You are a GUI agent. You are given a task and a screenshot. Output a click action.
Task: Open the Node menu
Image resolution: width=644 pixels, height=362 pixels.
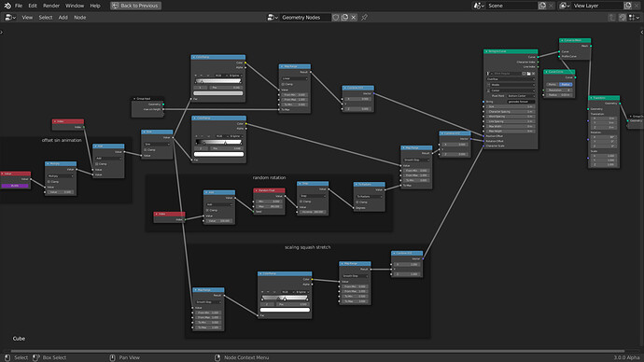[80, 17]
